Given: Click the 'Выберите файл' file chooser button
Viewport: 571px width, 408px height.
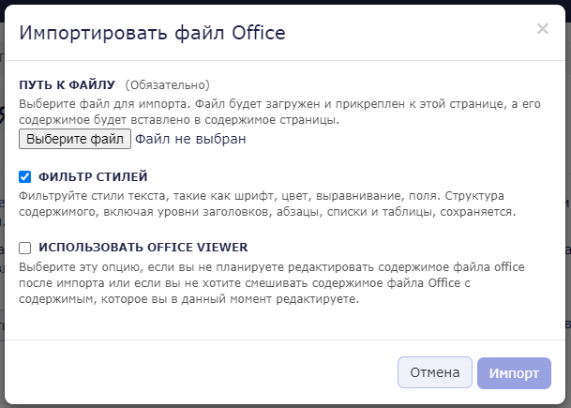Looking at the screenshot, I should tap(75, 139).
